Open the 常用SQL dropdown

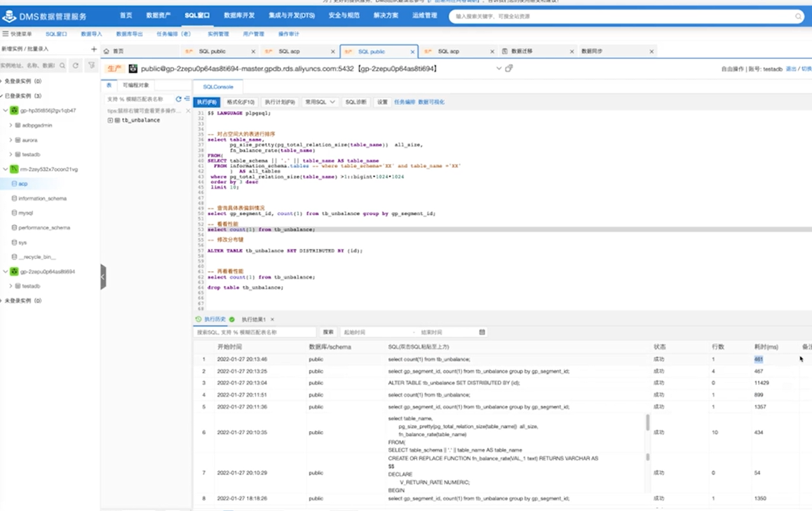tap(320, 102)
